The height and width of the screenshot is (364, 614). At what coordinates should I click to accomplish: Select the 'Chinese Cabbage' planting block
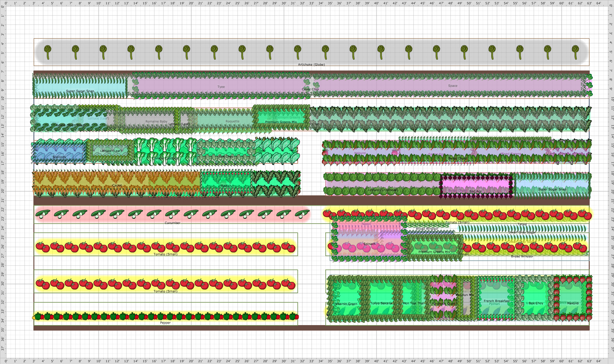point(166,152)
